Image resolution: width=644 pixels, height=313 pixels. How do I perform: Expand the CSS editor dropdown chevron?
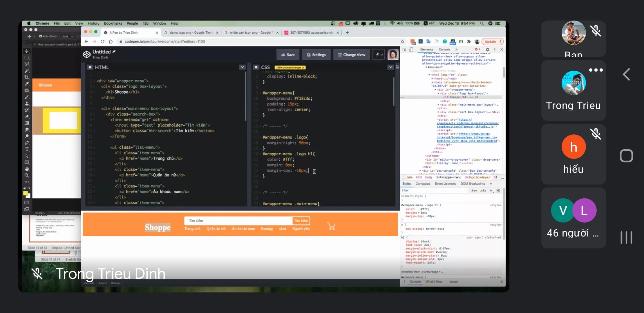coord(390,67)
